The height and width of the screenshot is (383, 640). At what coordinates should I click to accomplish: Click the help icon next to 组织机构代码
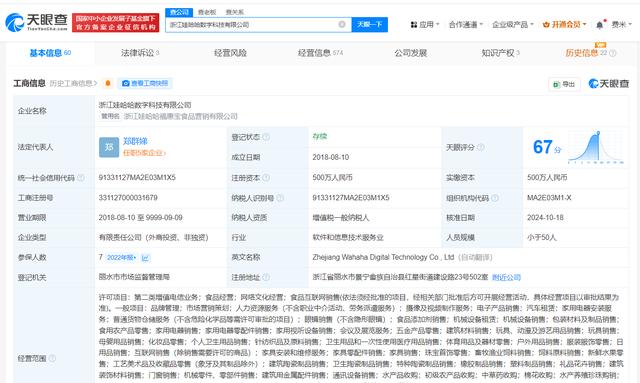(495, 198)
